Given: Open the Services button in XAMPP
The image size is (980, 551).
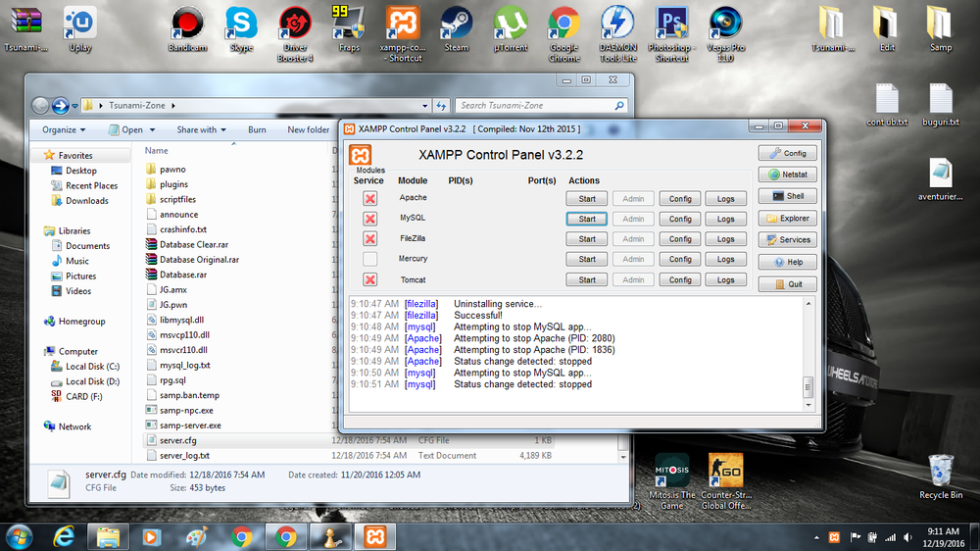Looking at the screenshot, I should coord(788,239).
